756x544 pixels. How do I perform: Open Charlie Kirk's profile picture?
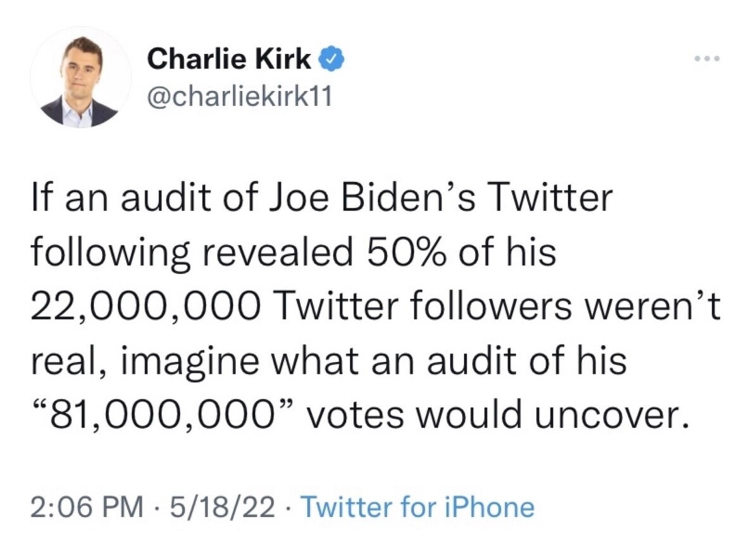80,78
